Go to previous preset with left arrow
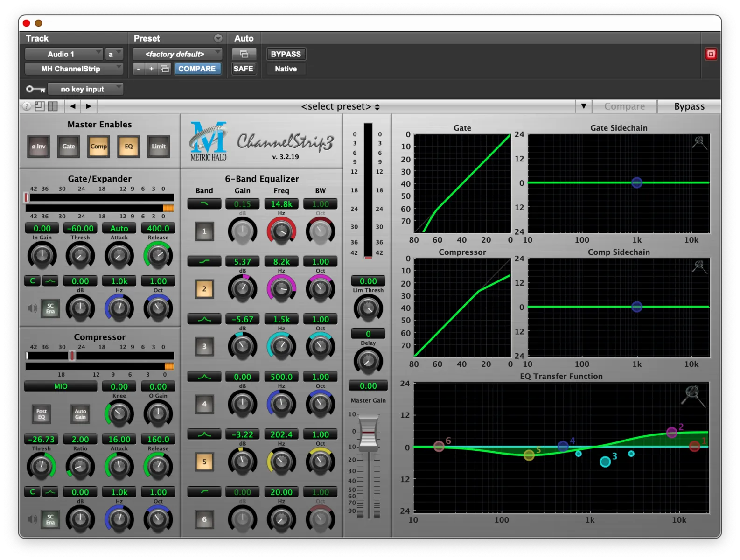The width and height of the screenshot is (740, 560). 73,106
